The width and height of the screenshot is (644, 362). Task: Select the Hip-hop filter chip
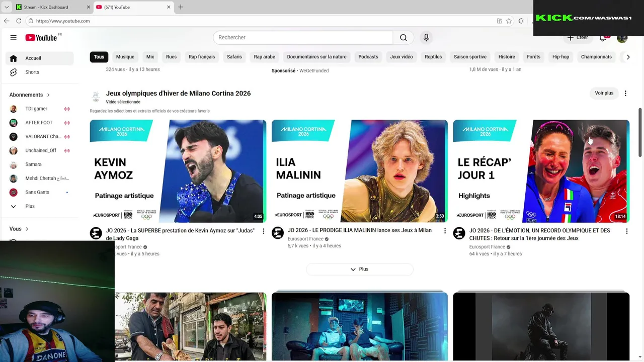[560, 57]
